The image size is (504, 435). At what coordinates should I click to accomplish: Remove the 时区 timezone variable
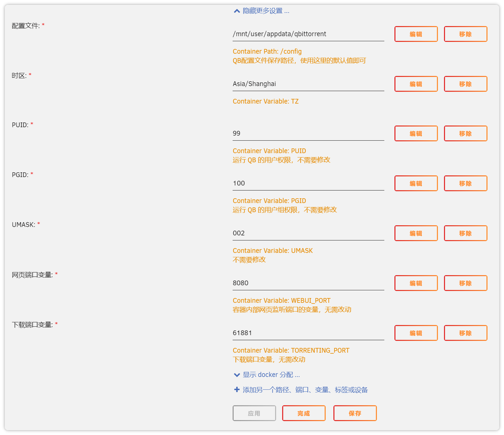[465, 84]
